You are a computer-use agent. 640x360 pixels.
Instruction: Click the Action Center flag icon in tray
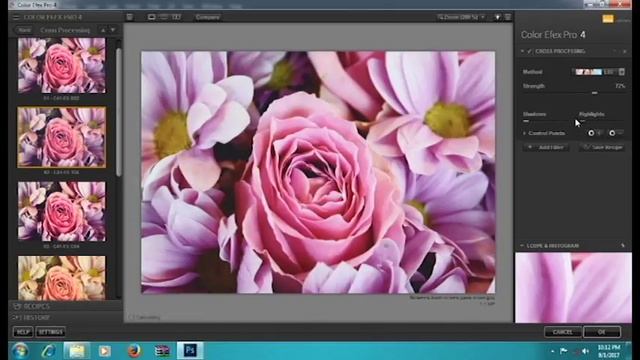point(564,351)
